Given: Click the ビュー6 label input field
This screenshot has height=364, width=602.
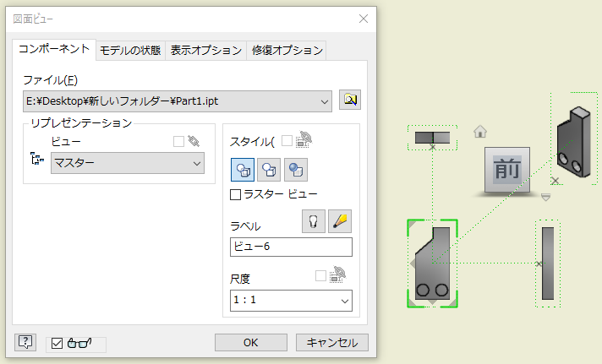Looking at the screenshot, I should pos(291,247).
